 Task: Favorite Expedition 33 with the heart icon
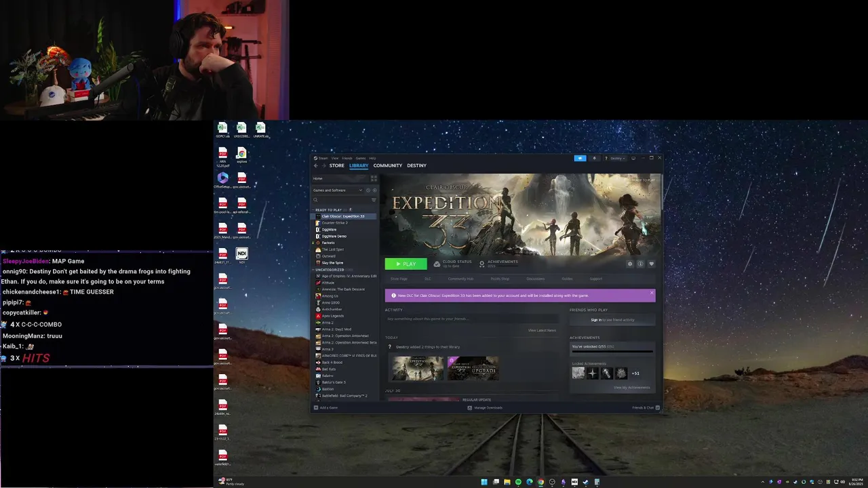coord(652,264)
